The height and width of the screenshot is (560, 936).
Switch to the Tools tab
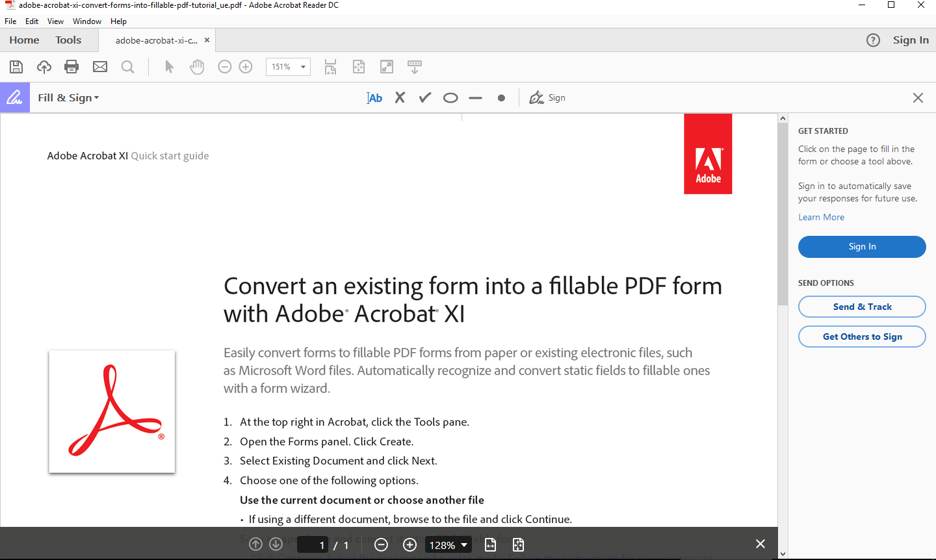click(68, 40)
